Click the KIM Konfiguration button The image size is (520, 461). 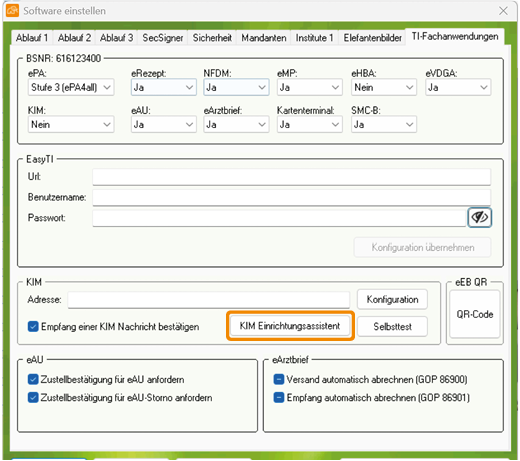[x=392, y=299]
